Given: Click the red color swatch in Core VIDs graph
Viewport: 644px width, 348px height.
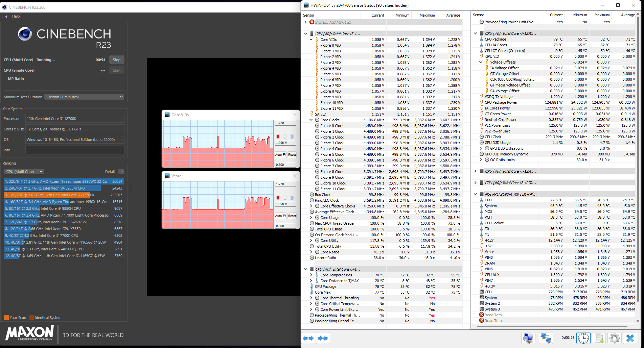Looking at the screenshot, I should [x=278, y=136].
